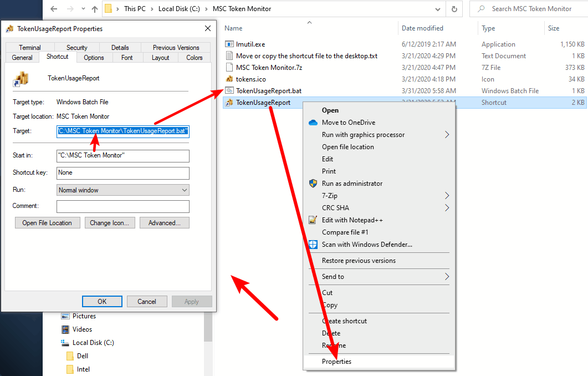Click the TokenUsageReport.bat file icon
This screenshot has width=588, height=376.
(x=229, y=90)
